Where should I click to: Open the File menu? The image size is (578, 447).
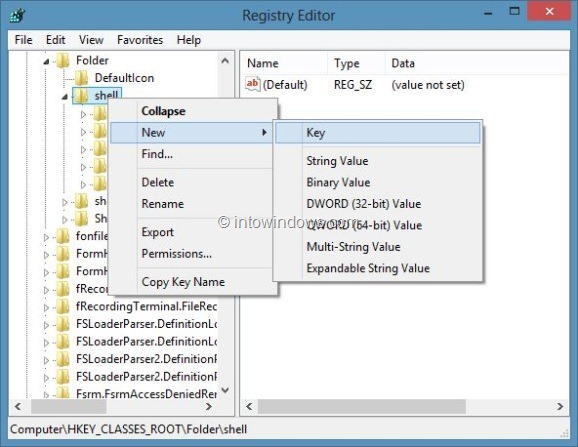click(23, 40)
